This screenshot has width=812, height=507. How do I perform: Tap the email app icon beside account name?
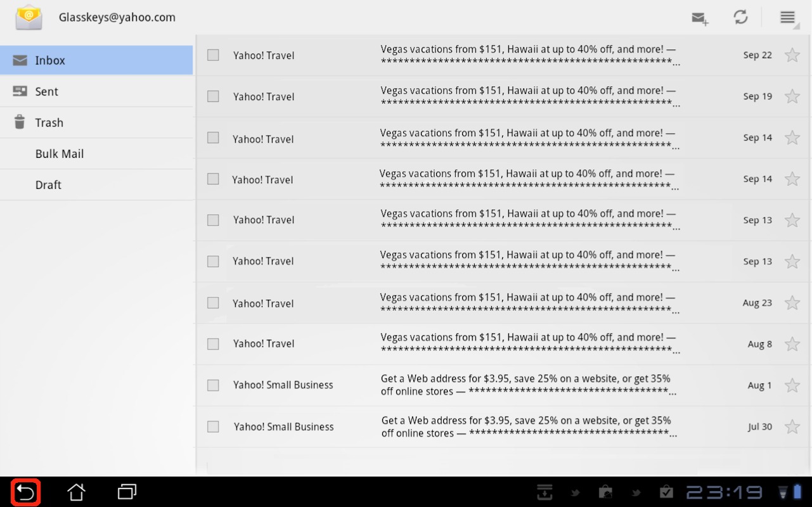pos(29,17)
